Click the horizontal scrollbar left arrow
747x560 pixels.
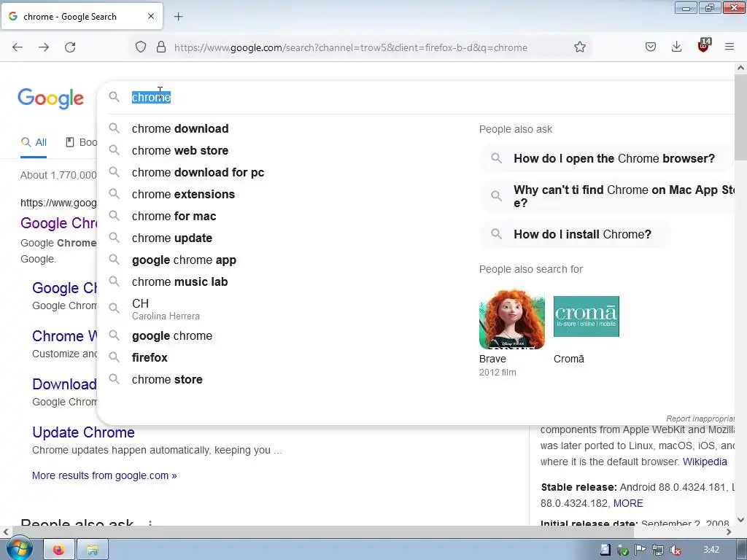point(6,532)
